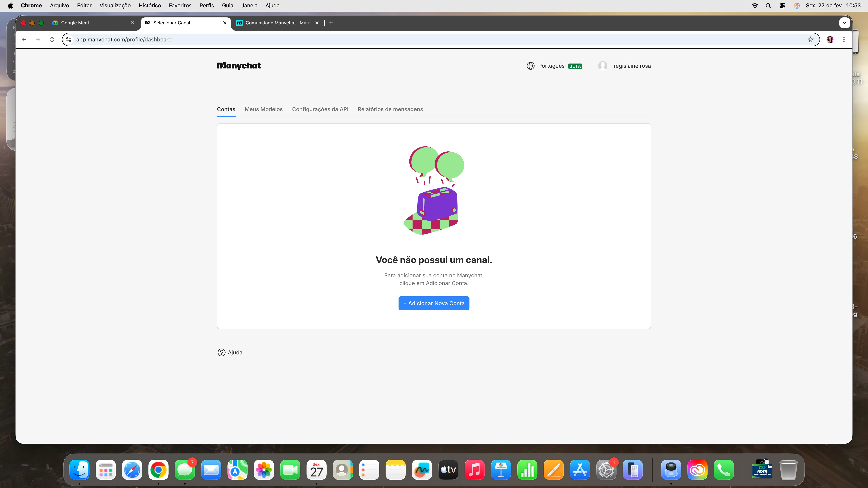Click Adicionar Nova Conta button
The image size is (868, 488).
(x=434, y=303)
